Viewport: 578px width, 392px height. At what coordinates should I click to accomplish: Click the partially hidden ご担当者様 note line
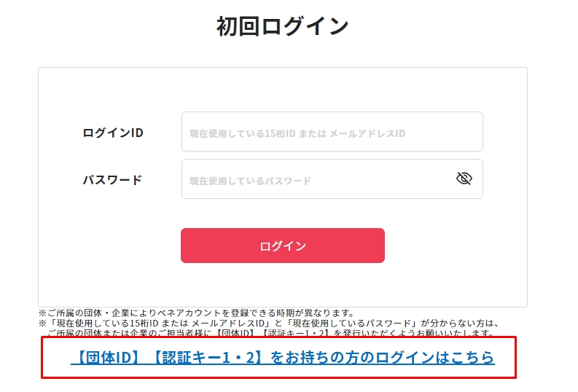(271, 333)
